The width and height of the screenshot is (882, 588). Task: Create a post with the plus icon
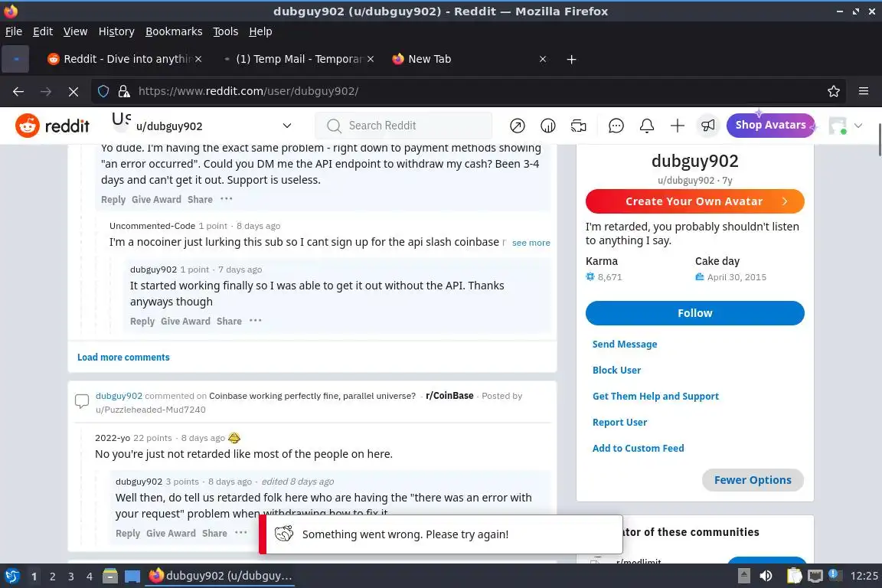(x=678, y=126)
